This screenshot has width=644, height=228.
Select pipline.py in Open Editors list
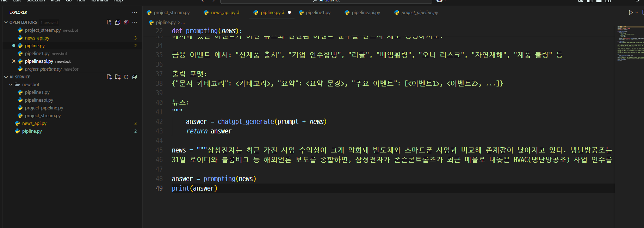tap(72, 46)
